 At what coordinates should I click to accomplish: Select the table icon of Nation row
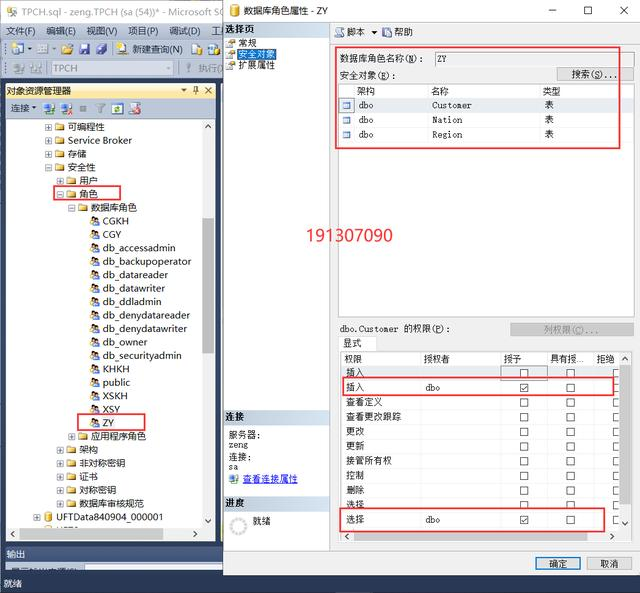(x=347, y=120)
